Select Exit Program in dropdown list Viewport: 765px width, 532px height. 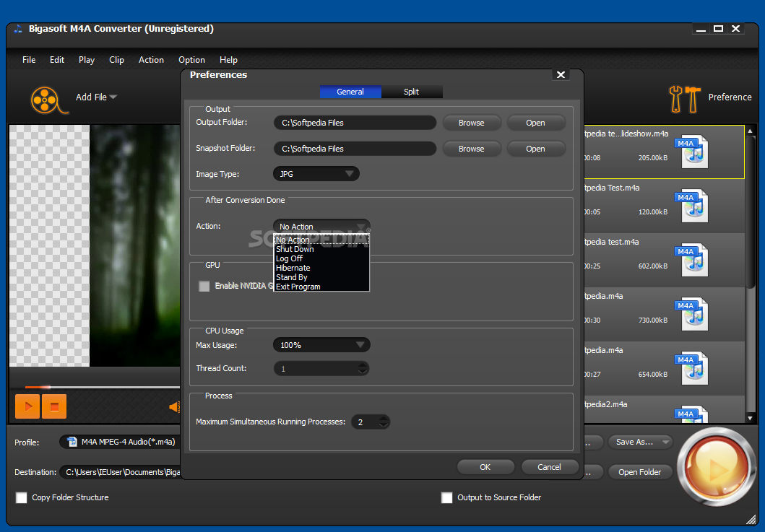(321, 287)
